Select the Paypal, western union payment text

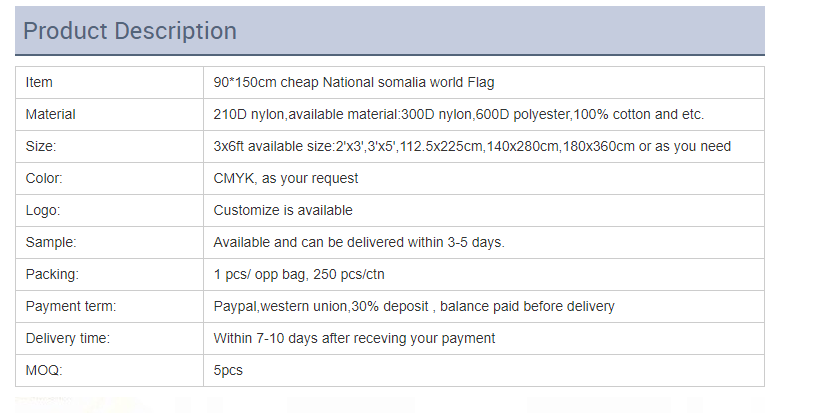click(x=414, y=306)
